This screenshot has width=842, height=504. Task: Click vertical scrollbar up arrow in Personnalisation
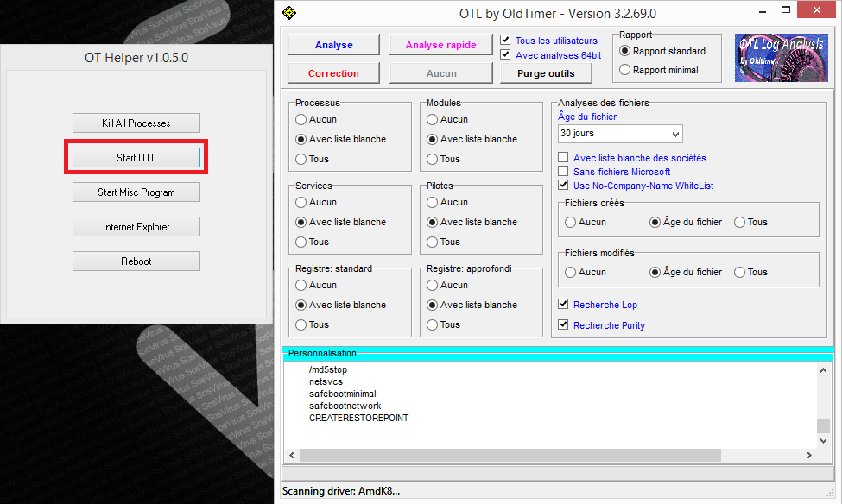click(x=824, y=369)
